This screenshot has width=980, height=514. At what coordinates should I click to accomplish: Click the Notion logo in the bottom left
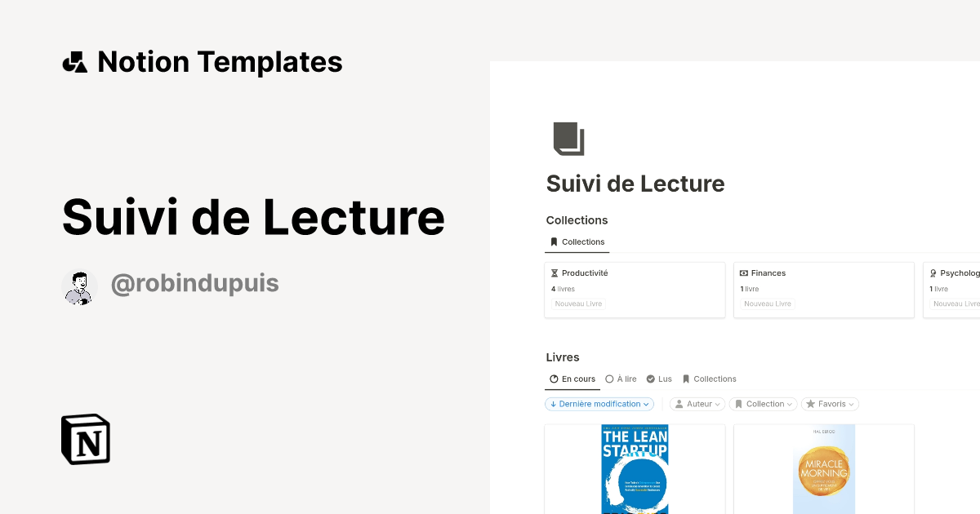coord(85,439)
